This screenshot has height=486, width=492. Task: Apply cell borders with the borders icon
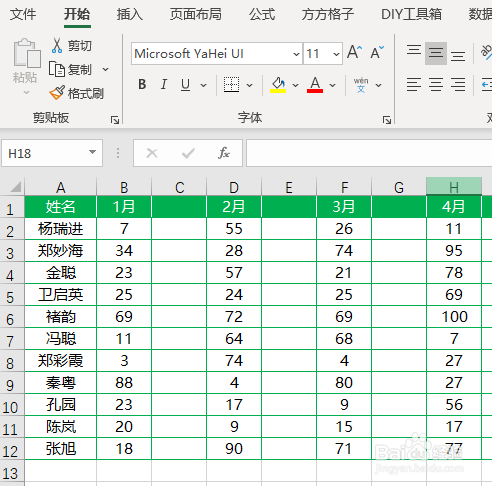pos(231,85)
